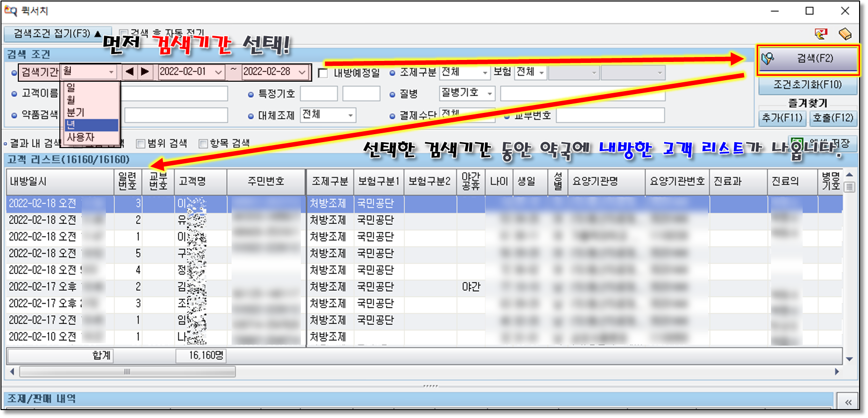Enable the 내방예정일 checkbox
This screenshot has width=868, height=418.
pyautogui.click(x=323, y=73)
